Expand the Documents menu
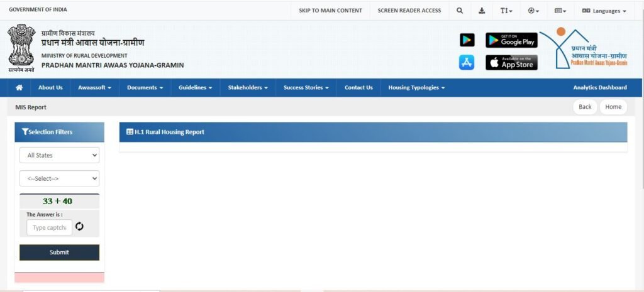The height and width of the screenshot is (292, 644). click(145, 87)
